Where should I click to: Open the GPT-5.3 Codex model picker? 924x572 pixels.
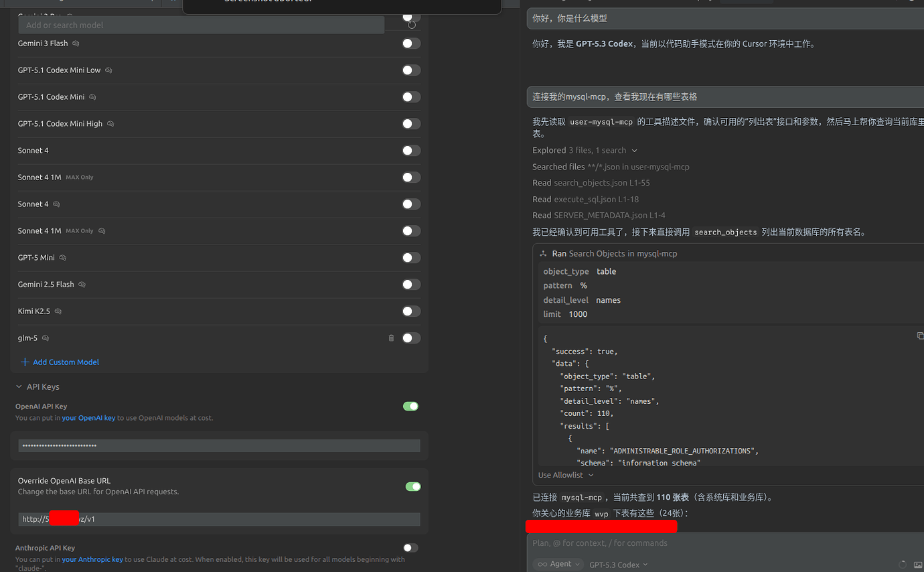[x=619, y=565]
